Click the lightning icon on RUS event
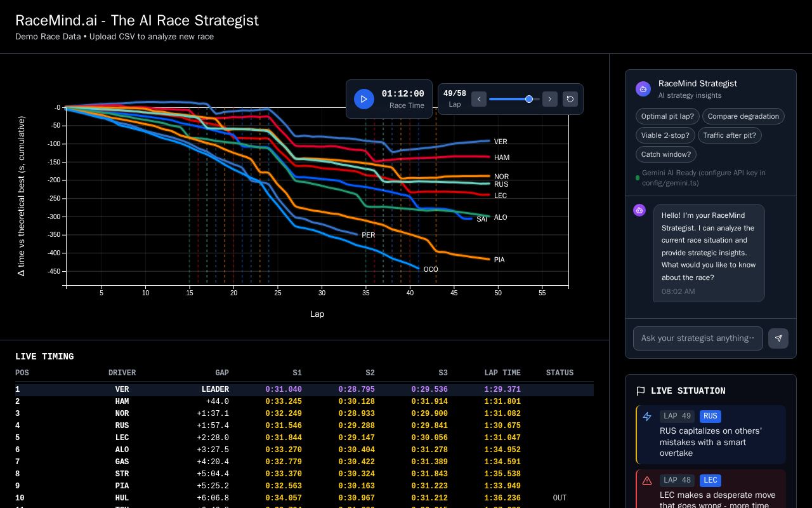The height and width of the screenshot is (508, 812). coord(647,417)
